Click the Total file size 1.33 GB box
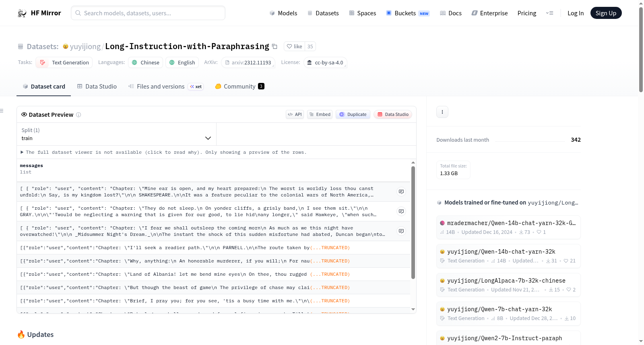The width and height of the screenshot is (644, 345). coord(453,170)
